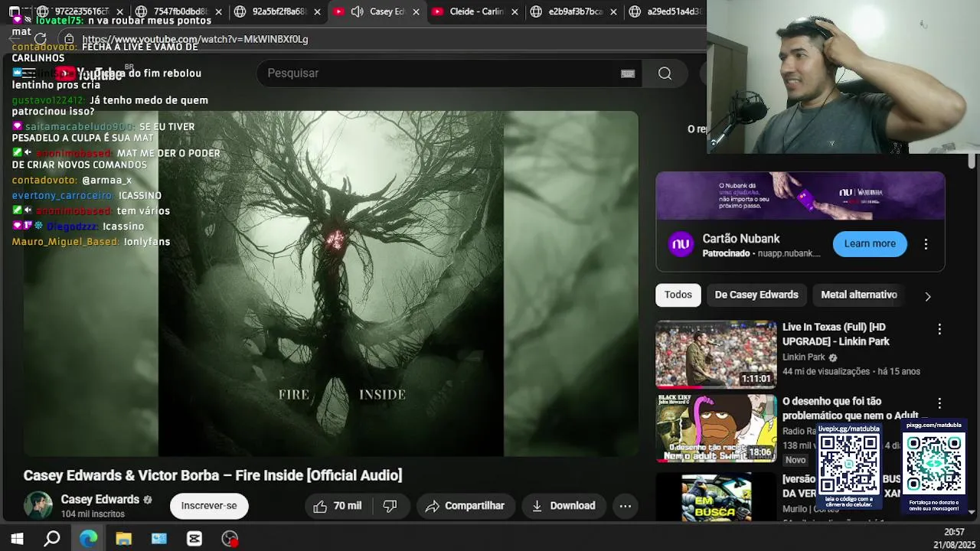Click the address bar URL
The height and width of the screenshot is (551, 980).
pos(194,39)
